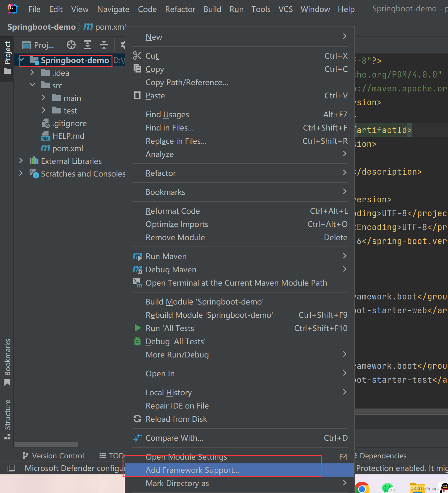Click the Collapse All icon in Project panel
This screenshot has width=448, height=493.
pyautogui.click(x=104, y=45)
